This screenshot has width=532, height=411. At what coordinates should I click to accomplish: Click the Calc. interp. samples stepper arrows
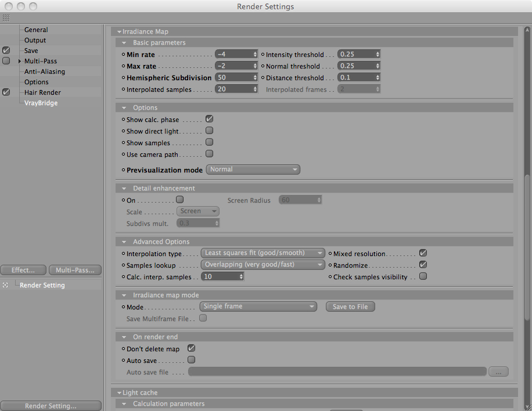click(x=241, y=277)
